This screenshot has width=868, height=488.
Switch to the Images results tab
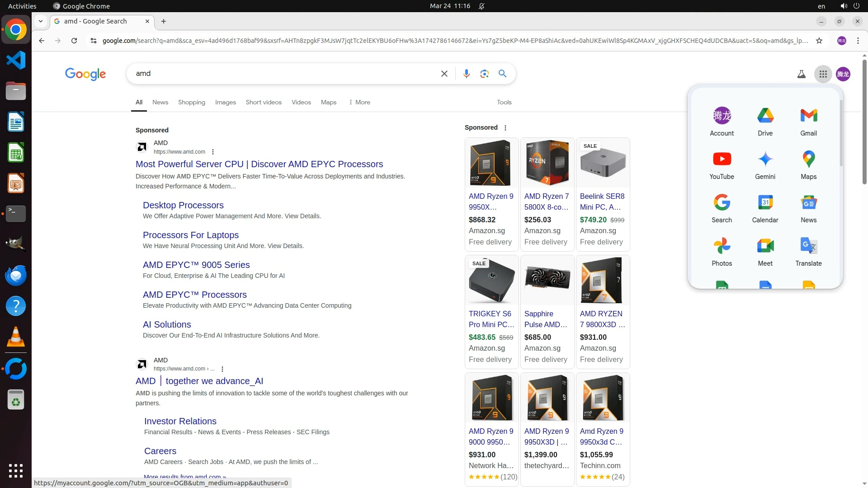(225, 102)
